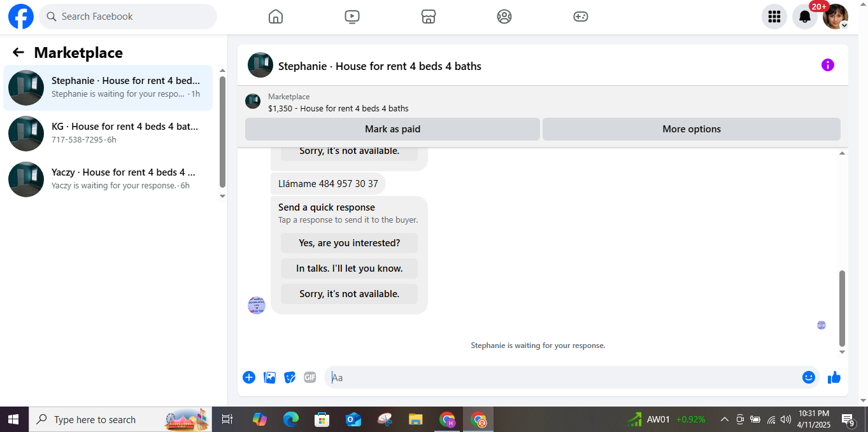Open Microsoft Store from taskbar

[322, 419]
